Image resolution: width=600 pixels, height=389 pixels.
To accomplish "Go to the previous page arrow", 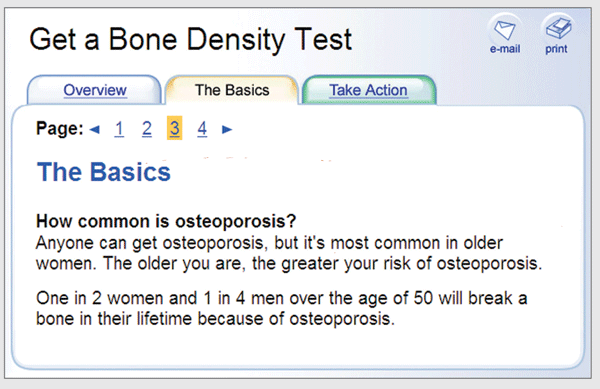I will coord(95,130).
